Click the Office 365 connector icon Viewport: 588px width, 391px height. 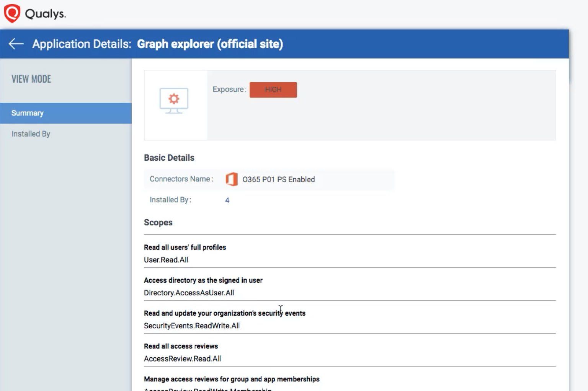[x=232, y=179]
